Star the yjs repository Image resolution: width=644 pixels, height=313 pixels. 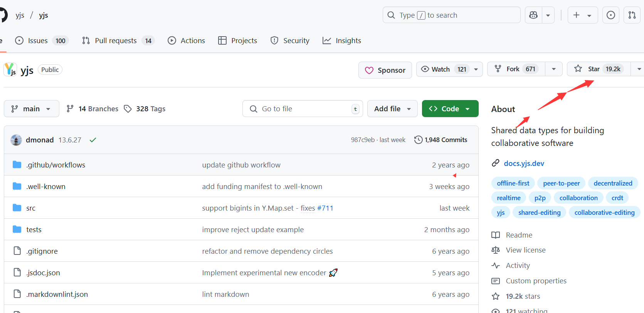pyautogui.click(x=599, y=69)
